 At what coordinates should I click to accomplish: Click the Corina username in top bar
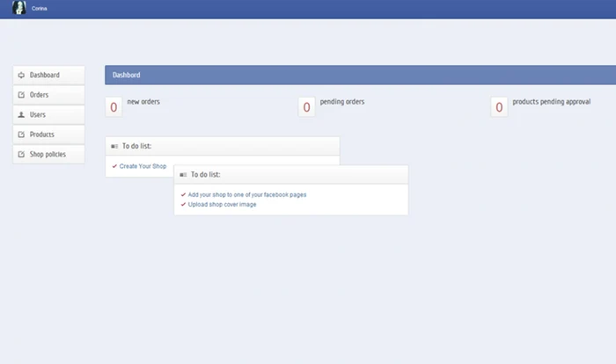tap(40, 8)
